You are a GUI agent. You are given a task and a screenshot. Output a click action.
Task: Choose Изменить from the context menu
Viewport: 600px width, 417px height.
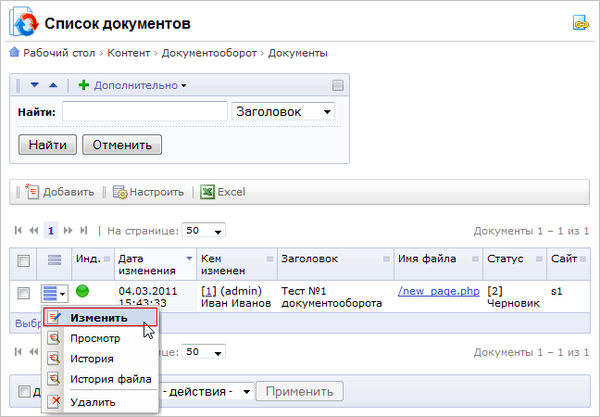[x=98, y=318]
